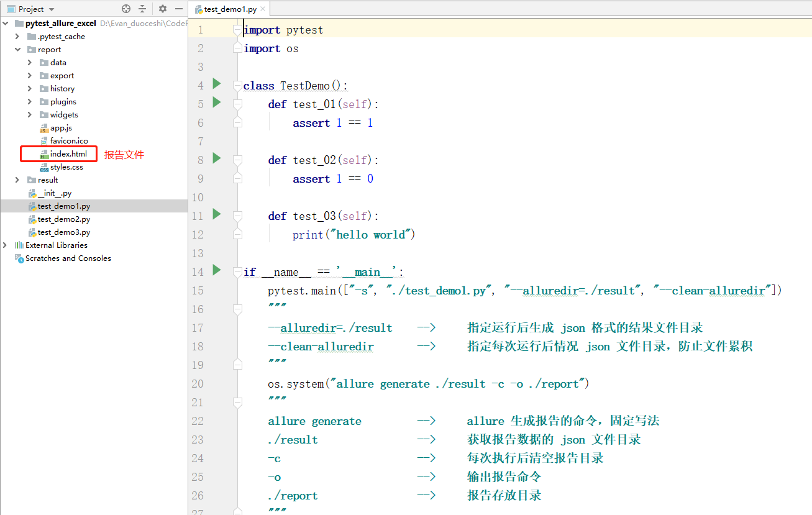
Task: Select test_demo3.py in the project tree
Action: tap(63, 232)
